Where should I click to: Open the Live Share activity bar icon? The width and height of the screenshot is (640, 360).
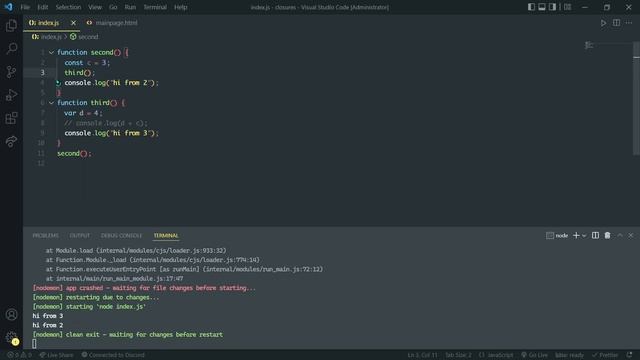[x=11, y=141]
